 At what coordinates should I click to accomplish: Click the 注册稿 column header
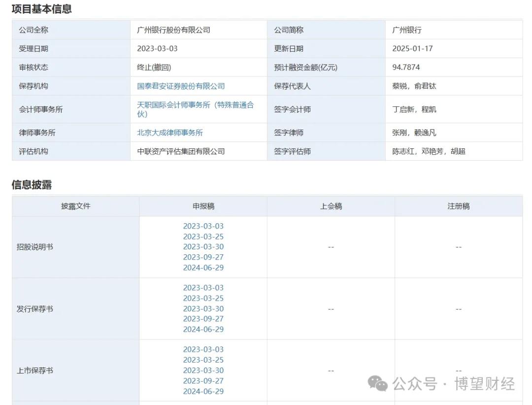459,206
